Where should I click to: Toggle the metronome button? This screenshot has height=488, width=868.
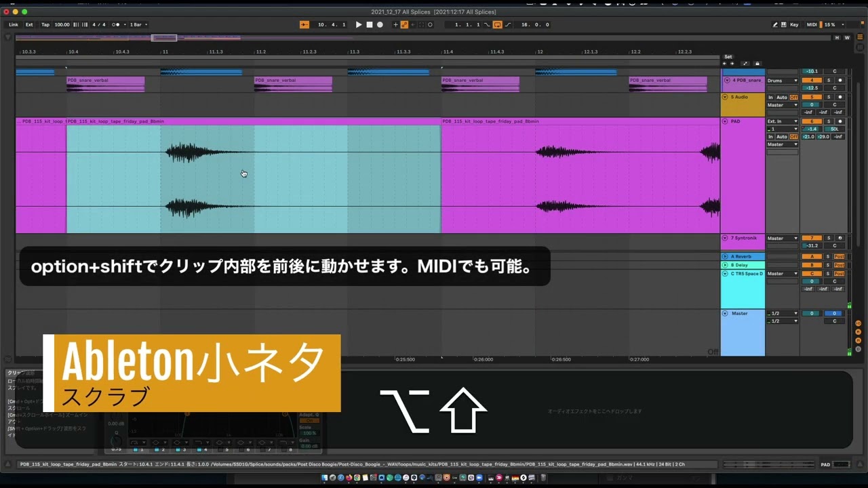(117, 24)
